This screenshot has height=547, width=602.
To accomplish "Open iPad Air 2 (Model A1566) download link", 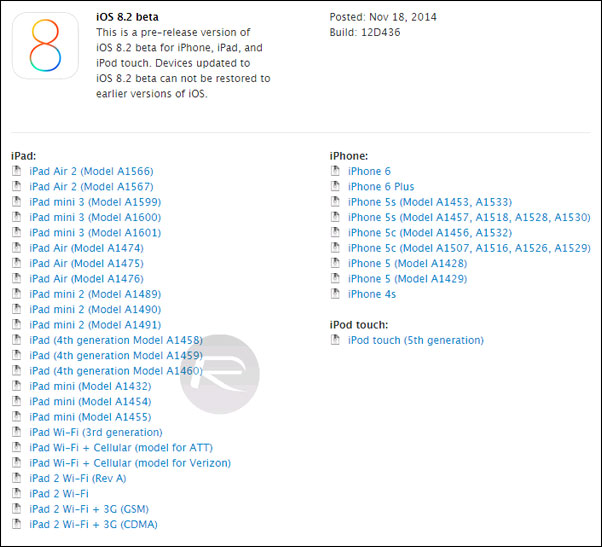I will pos(91,171).
